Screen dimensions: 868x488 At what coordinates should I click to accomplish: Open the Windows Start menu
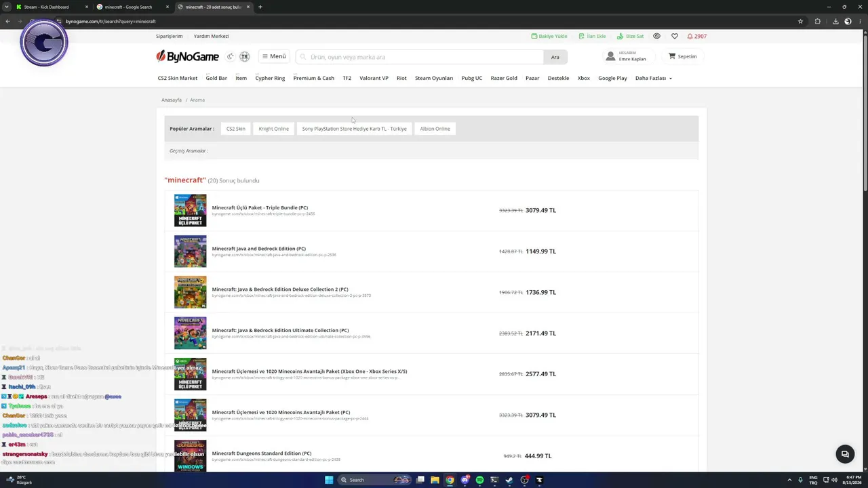329,480
